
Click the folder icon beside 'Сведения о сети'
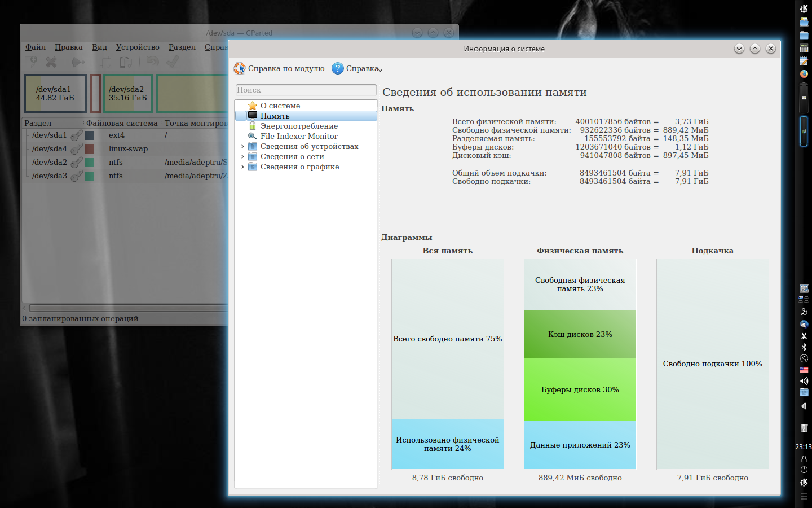click(253, 156)
